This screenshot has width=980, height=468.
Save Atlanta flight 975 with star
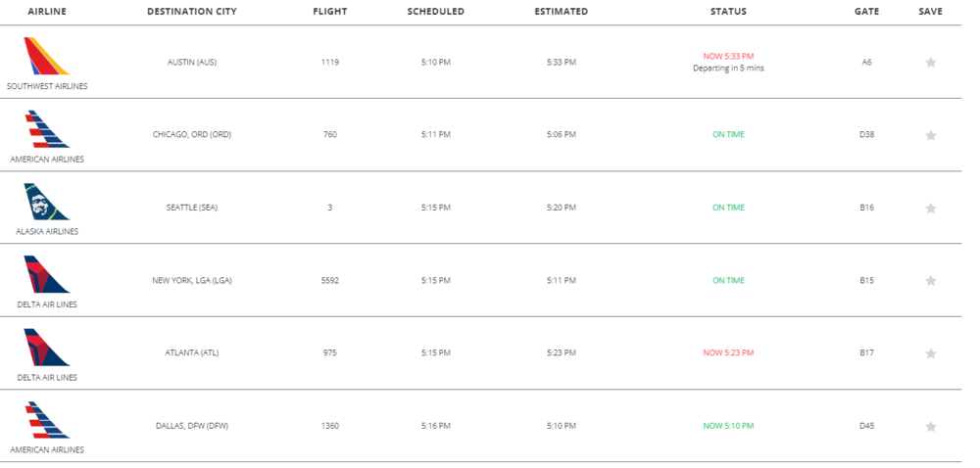(931, 353)
